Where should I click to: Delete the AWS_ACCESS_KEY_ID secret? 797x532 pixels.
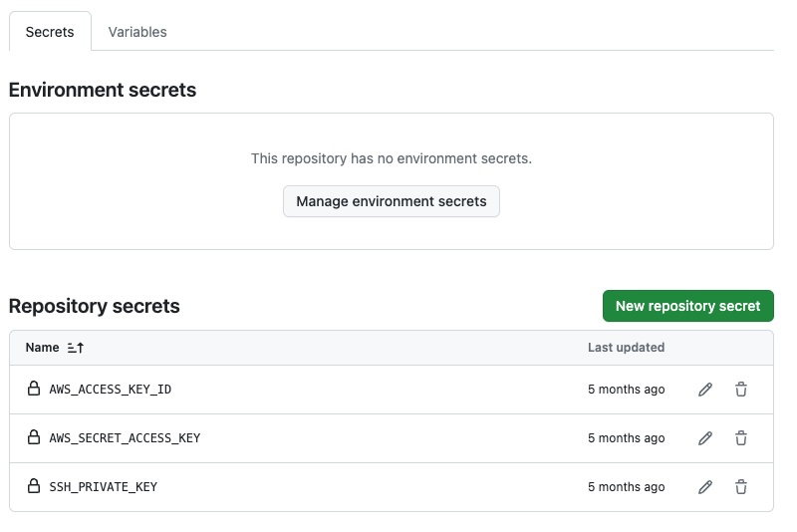[x=741, y=390]
